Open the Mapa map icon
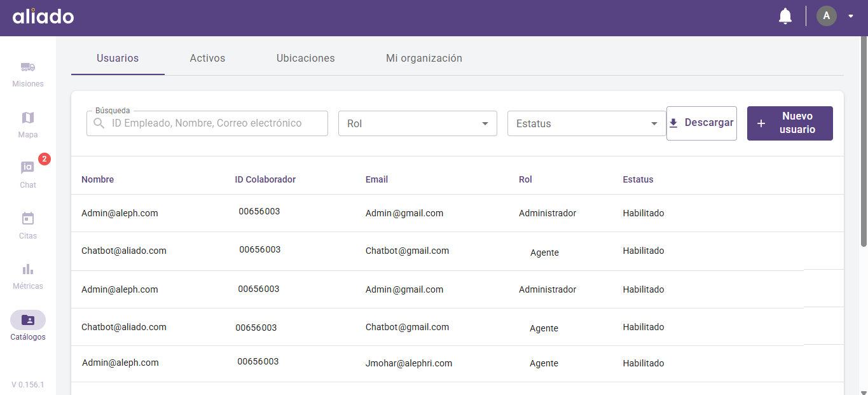This screenshot has height=395, width=868. point(28,118)
